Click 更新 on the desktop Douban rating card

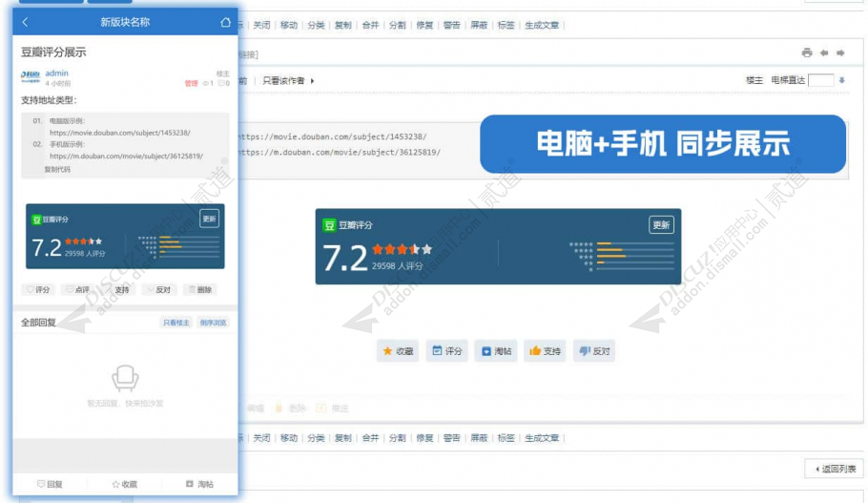tap(661, 225)
